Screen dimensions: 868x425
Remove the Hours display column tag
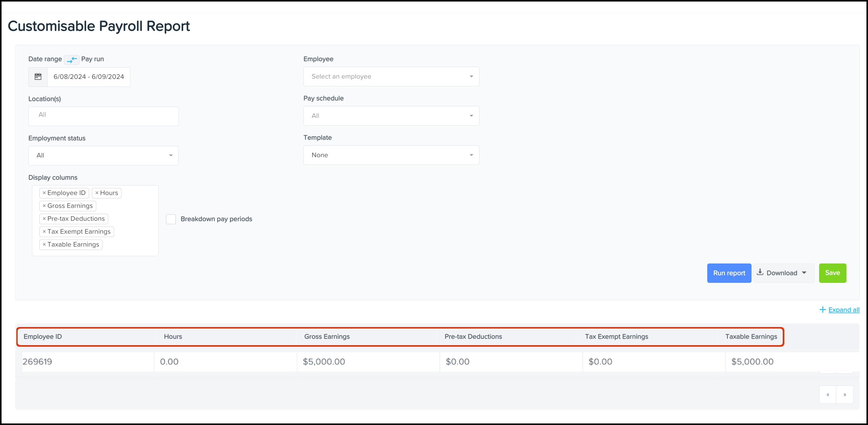click(98, 193)
